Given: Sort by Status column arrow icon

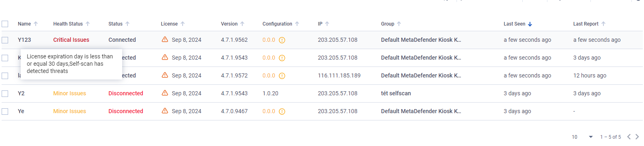Looking at the screenshot, I should [x=127, y=24].
